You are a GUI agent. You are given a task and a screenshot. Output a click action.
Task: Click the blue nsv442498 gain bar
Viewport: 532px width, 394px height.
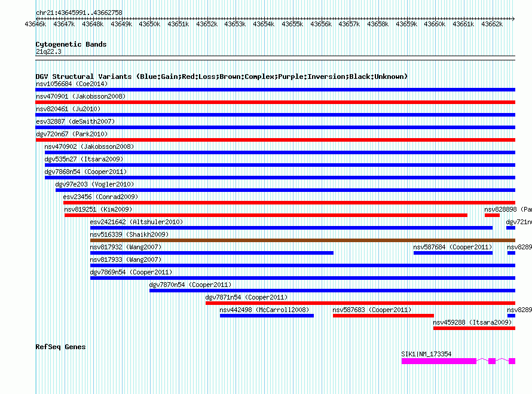coord(267,316)
